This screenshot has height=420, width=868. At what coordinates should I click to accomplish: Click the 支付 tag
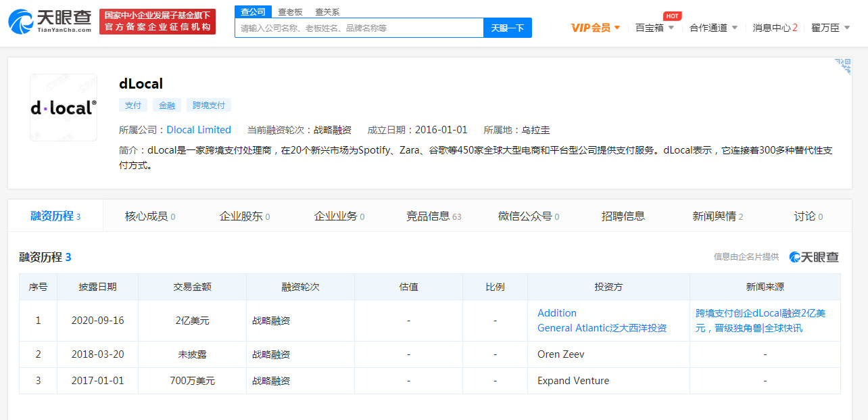point(133,105)
